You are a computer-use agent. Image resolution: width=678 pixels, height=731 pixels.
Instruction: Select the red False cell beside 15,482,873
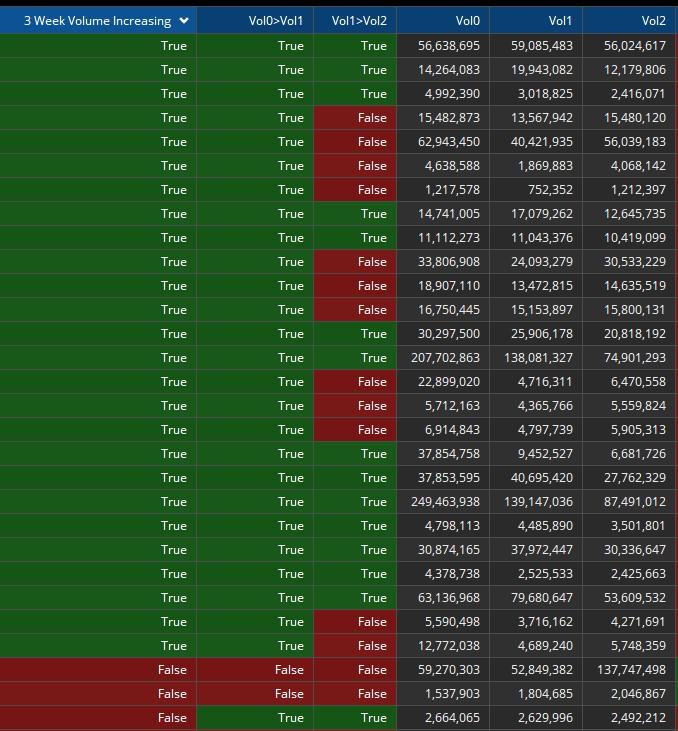point(355,118)
